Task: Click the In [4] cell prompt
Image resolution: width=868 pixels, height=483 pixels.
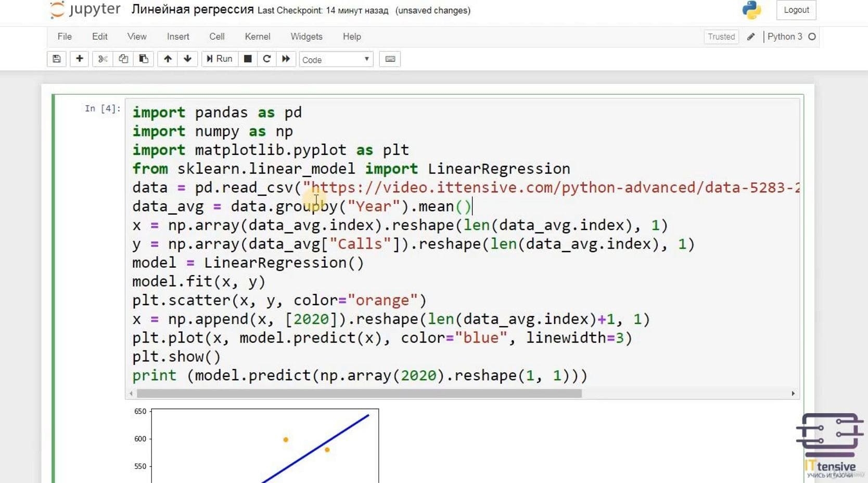Action: (x=103, y=108)
